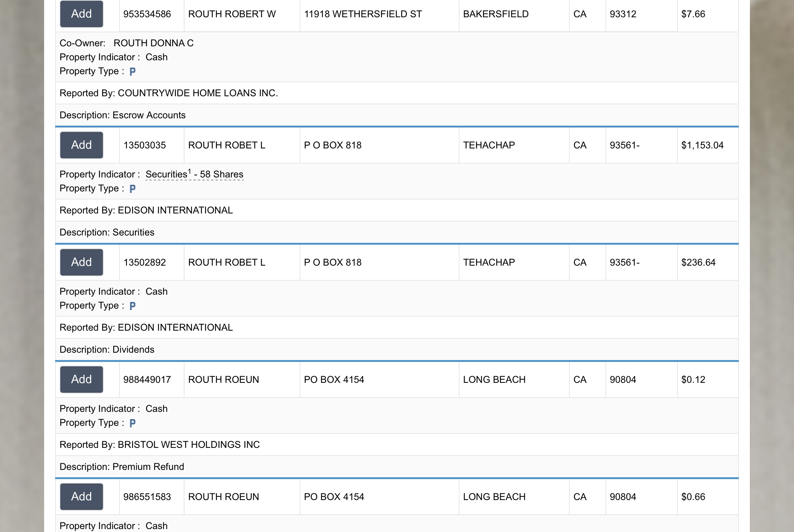This screenshot has width=794, height=532.
Task: Click state CA in Bakersfield row
Action: pyautogui.click(x=580, y=14)
